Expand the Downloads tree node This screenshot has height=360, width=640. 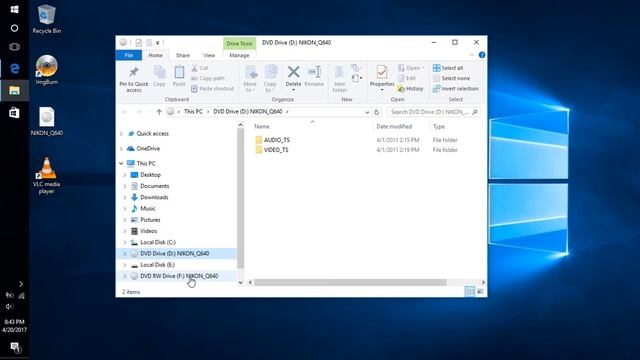[125, 197]
